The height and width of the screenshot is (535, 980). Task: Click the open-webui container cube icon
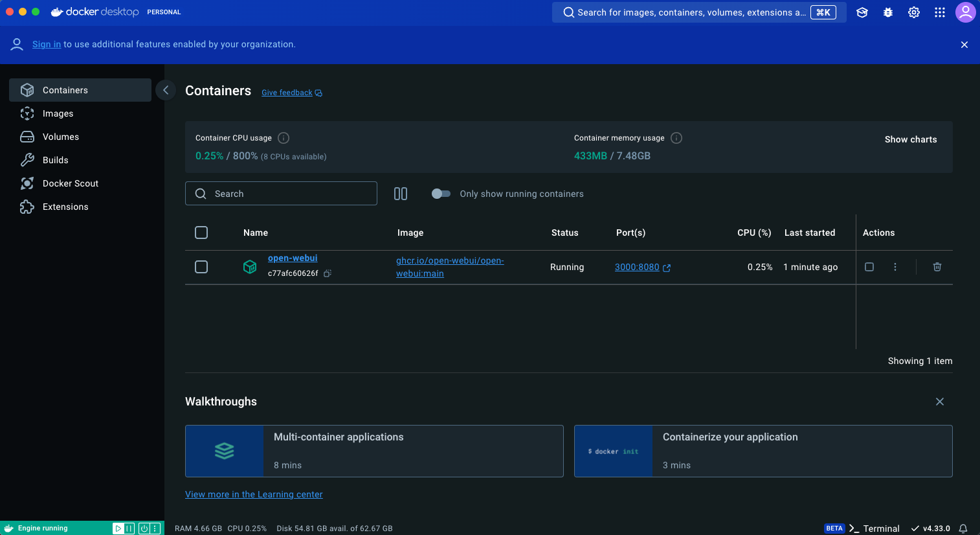click(250, 267)
